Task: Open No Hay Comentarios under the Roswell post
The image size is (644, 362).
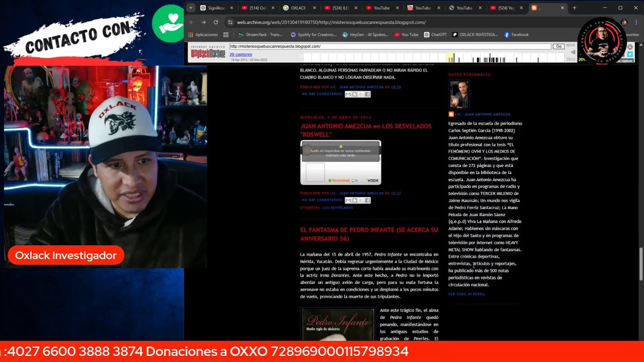Action: coord(322,200)
